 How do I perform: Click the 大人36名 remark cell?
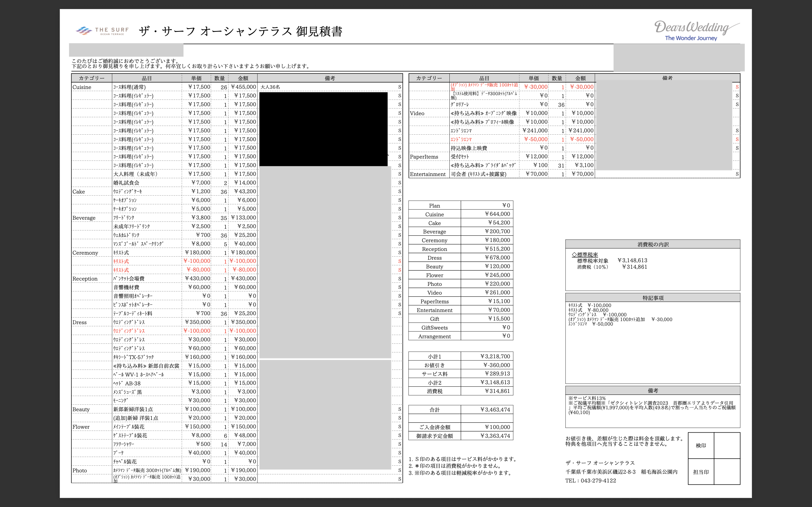(x=270, y=87)
